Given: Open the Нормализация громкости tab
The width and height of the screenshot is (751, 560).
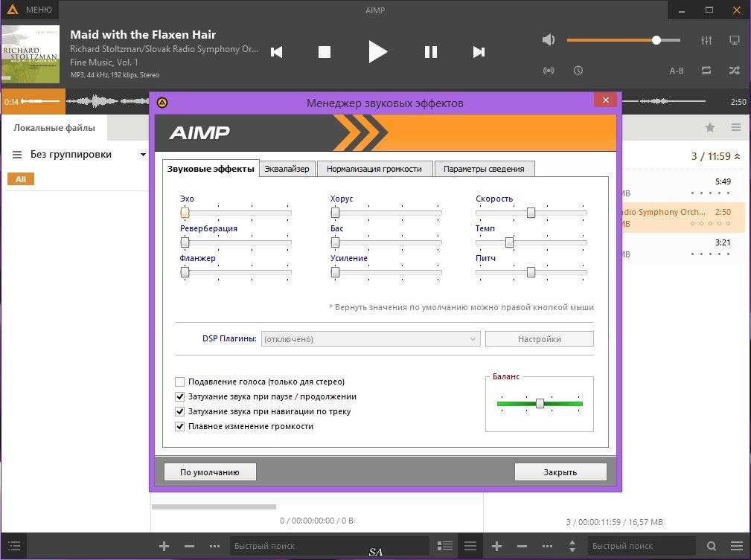Looking at the screenshot, I should coord(374,169).
